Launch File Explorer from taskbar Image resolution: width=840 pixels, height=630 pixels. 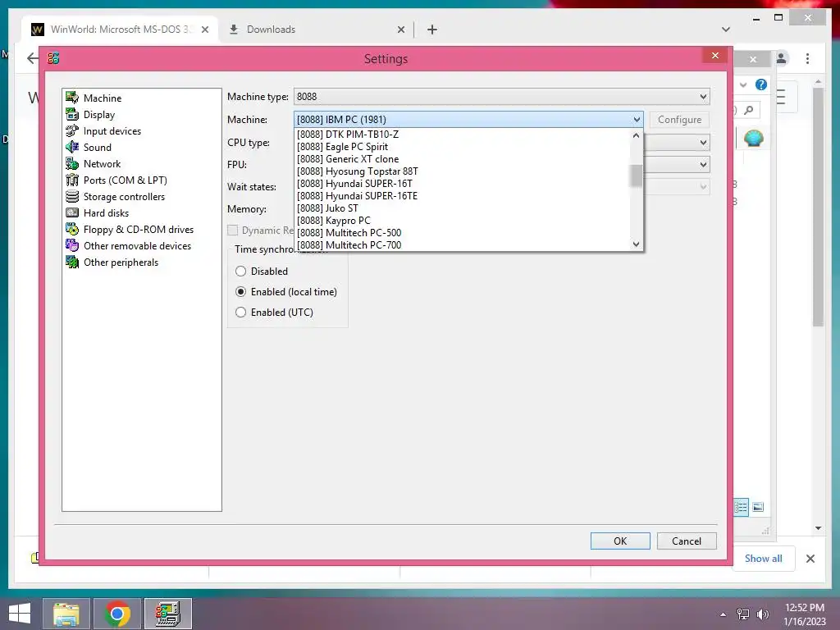click(x=66, y=614)
